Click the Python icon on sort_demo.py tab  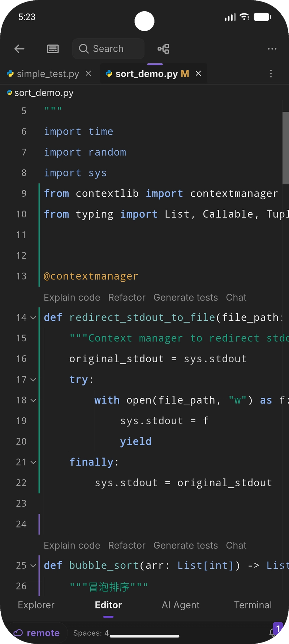109,74
